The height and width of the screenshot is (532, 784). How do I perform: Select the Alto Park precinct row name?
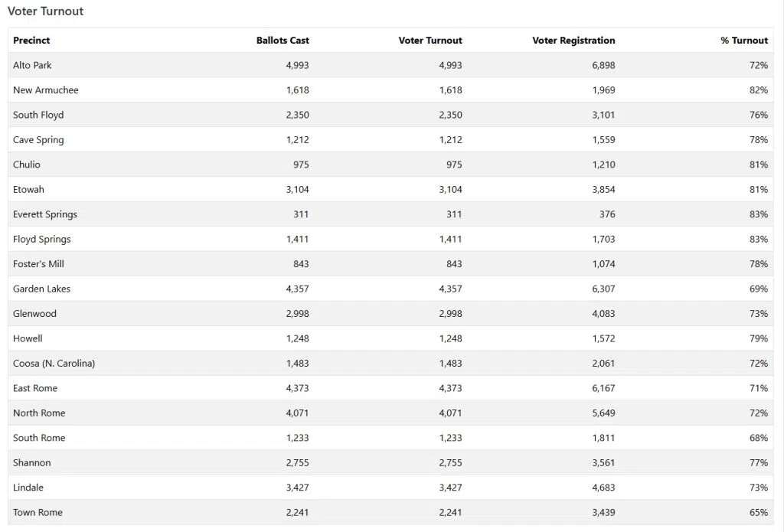[x=32, y=65]
